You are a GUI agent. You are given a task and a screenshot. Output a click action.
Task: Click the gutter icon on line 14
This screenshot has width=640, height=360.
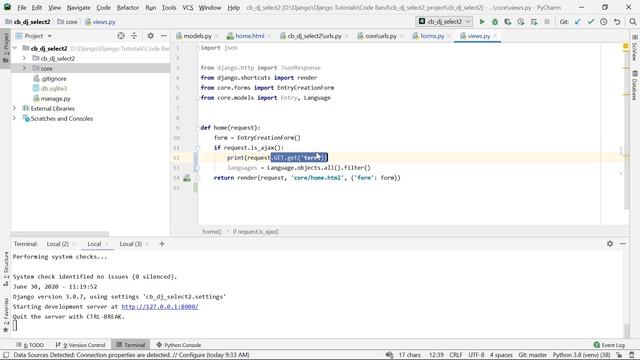pos(187,178)
